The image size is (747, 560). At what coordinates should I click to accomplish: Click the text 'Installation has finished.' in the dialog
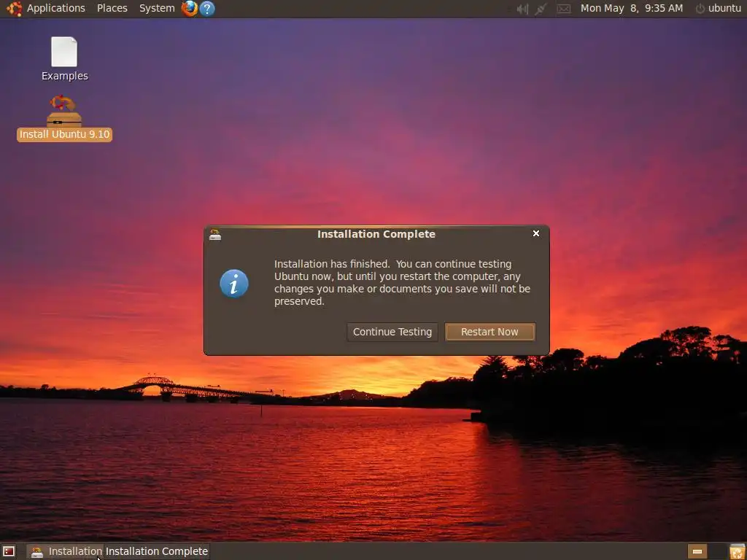click(332, 264)
